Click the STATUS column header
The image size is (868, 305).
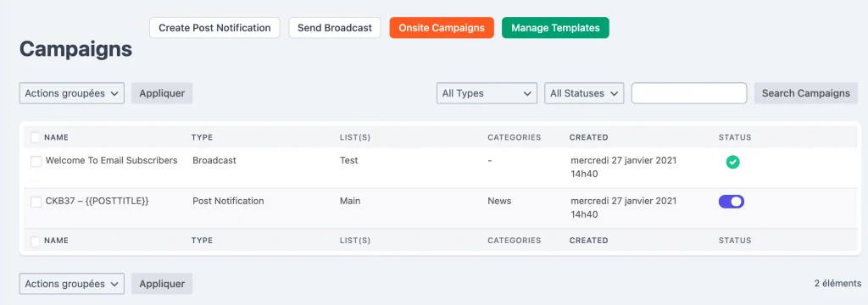[x=735, y=137]
